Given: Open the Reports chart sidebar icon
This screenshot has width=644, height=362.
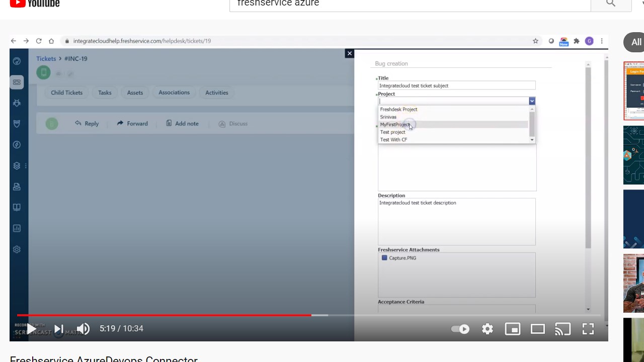Looking at the screenshot, I should point(17,228).
